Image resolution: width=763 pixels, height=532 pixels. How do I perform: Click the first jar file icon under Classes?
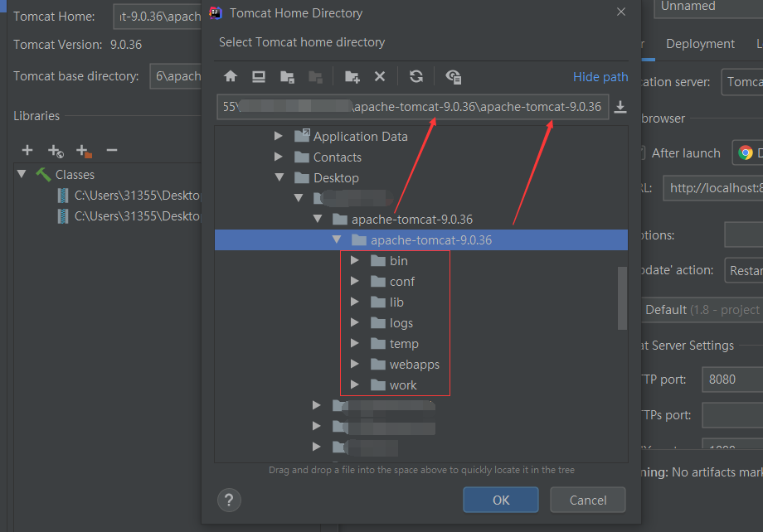63,196
